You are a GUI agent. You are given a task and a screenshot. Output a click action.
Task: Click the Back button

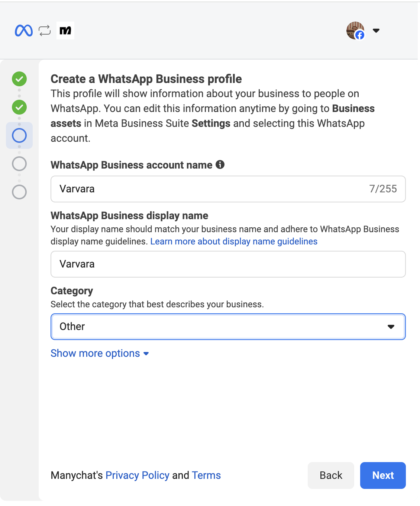pyautogui.click(x=330, y=475)
